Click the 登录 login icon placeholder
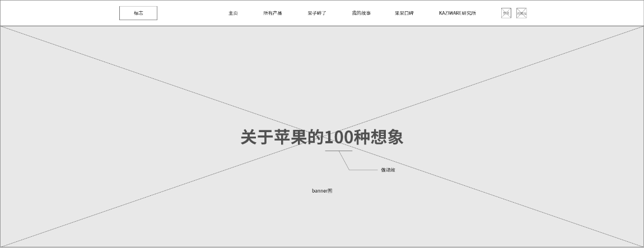This screenshot has height=248, width=644. 506,13
